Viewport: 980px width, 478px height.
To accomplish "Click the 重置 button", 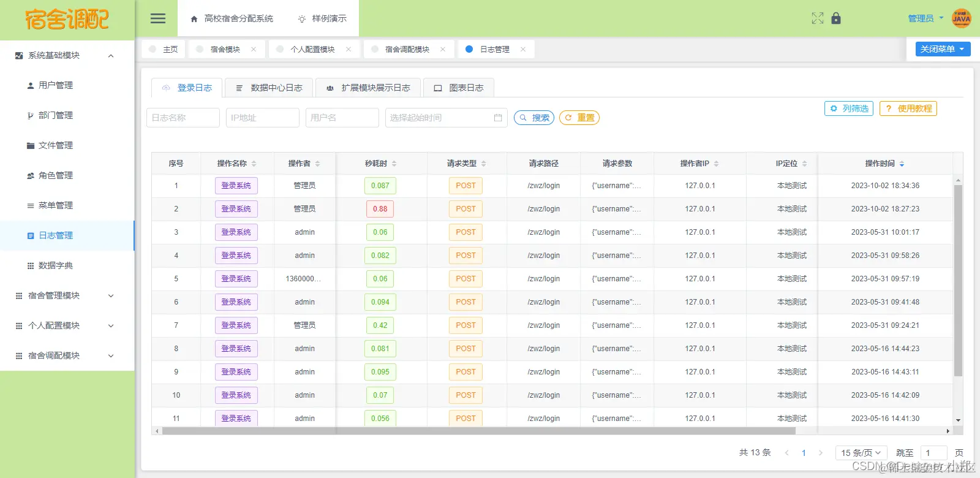I will click(579, 118).
